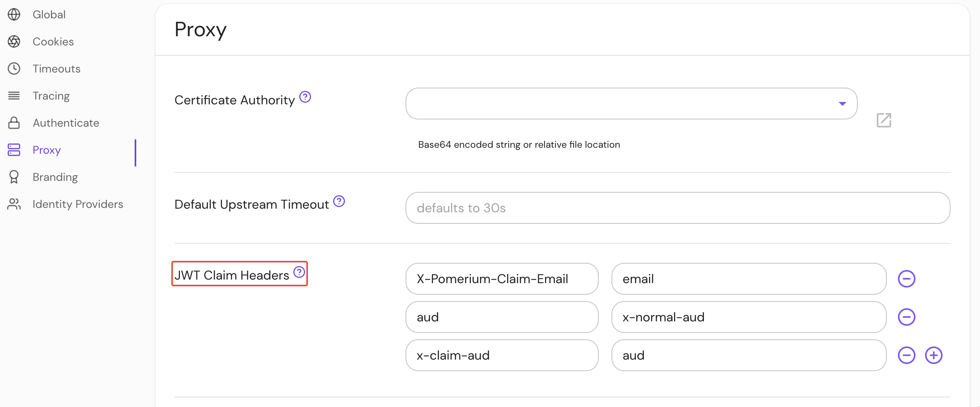Screen dimensions: 980x407
Task: Click the Authenticate padlock icon
Action: click(x=14, y=123)
